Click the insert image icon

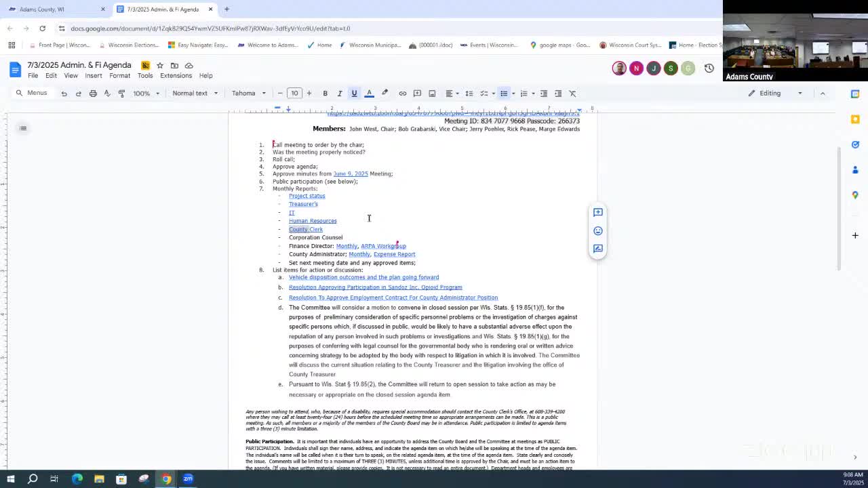(432, 94)
